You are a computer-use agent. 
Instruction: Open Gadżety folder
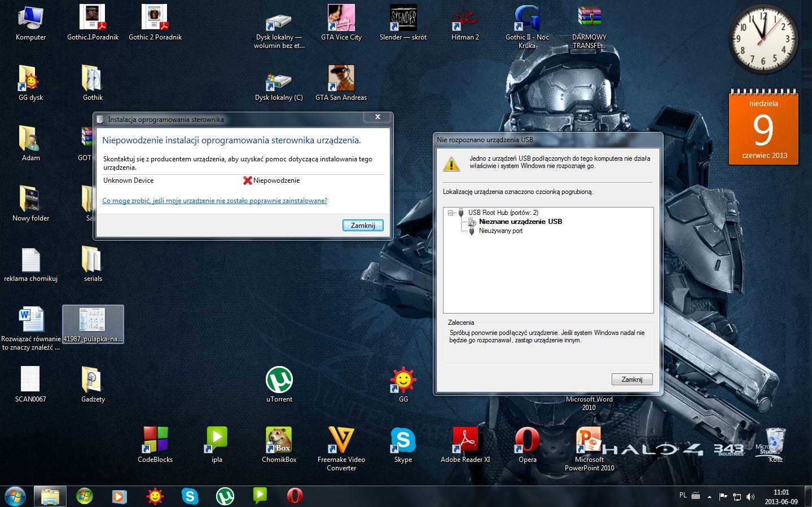tap(93, 385)
